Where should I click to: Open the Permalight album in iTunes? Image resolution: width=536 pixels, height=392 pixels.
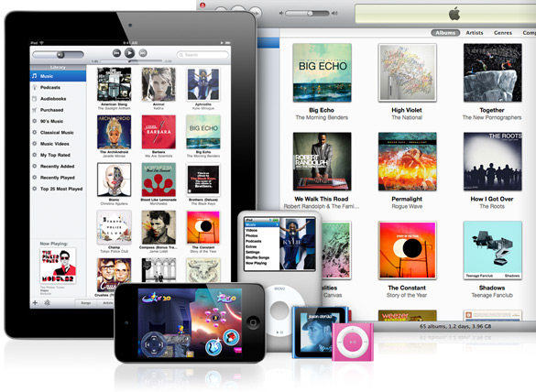(x=407, y=161)
